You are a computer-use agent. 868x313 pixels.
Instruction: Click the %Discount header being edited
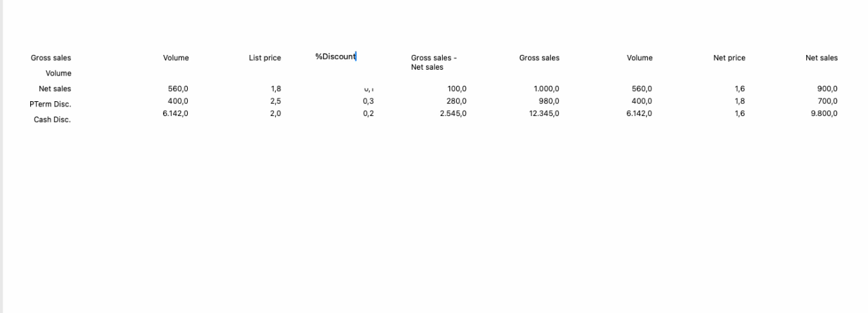pyautogui.click(x=335, y=56)
